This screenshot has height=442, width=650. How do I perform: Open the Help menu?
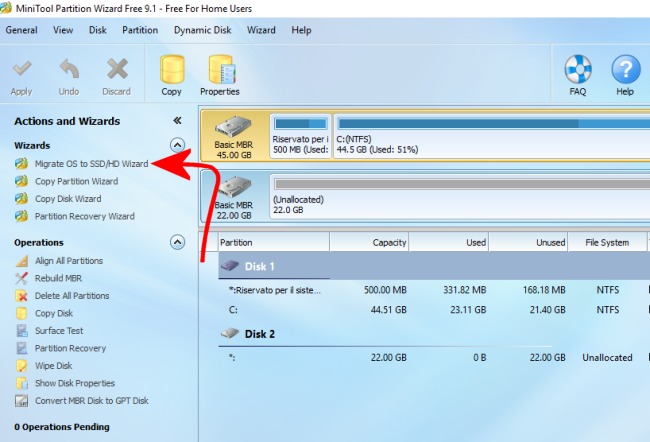(301, 30)
